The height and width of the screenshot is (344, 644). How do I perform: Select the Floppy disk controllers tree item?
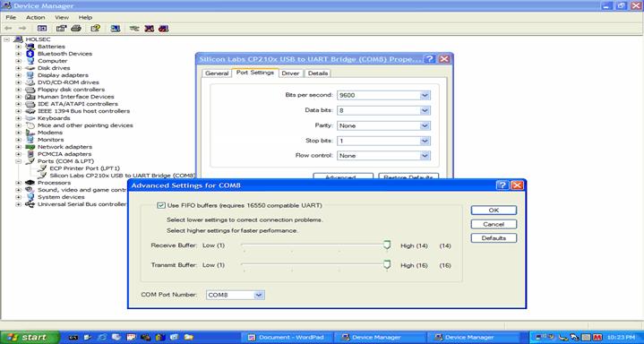click(71, 90)
